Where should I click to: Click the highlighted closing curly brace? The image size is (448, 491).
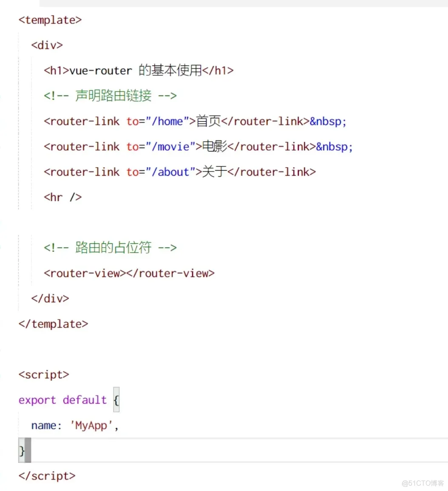[x=22, y=450]
